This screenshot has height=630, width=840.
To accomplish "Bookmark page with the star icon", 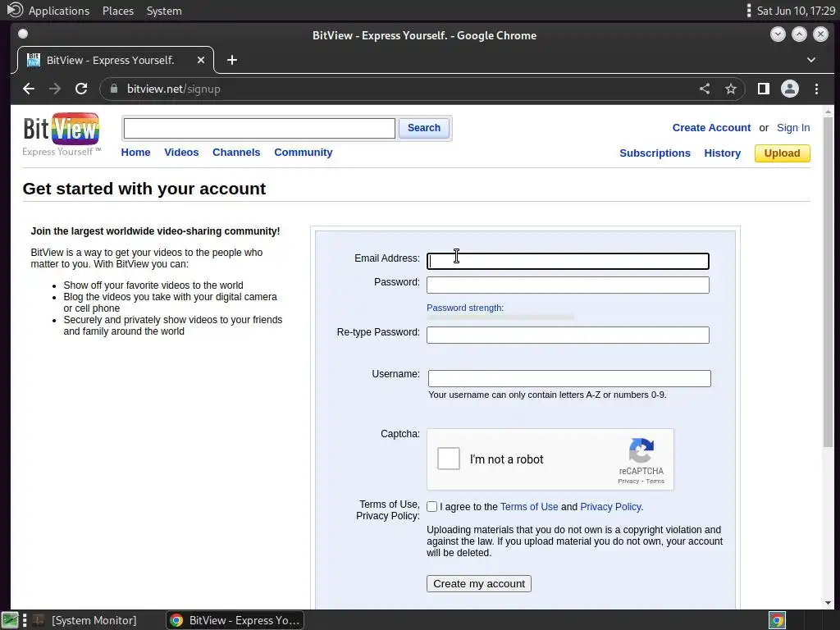I will (x=731, y=89).
